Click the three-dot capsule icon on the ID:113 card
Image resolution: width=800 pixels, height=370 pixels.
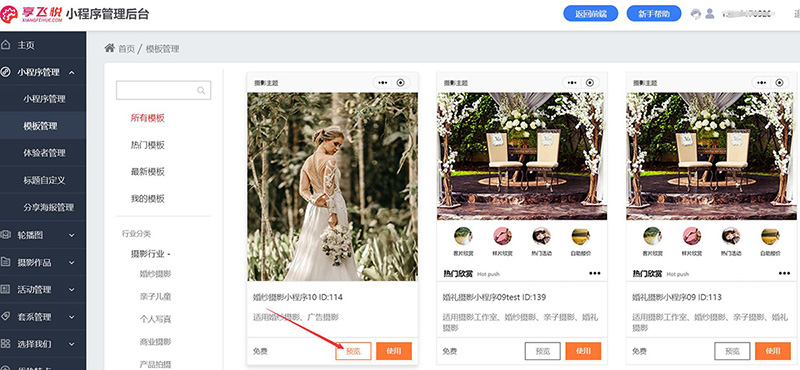tap(762, 83)
